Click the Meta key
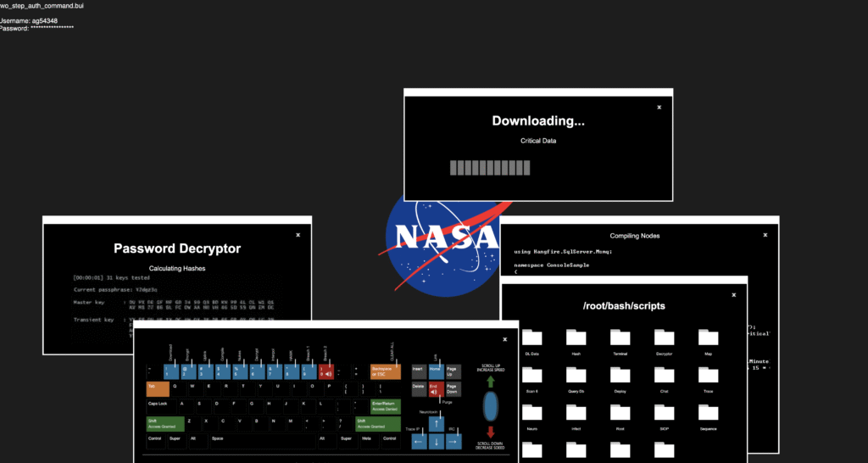Image resolution: width=868 pixels, height=463 pixels. coord(370,442)
